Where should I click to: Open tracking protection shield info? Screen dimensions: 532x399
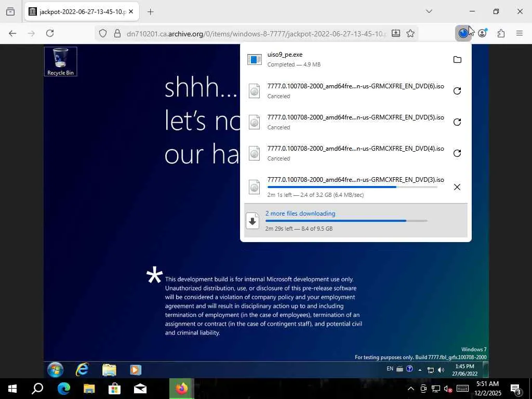103,33
